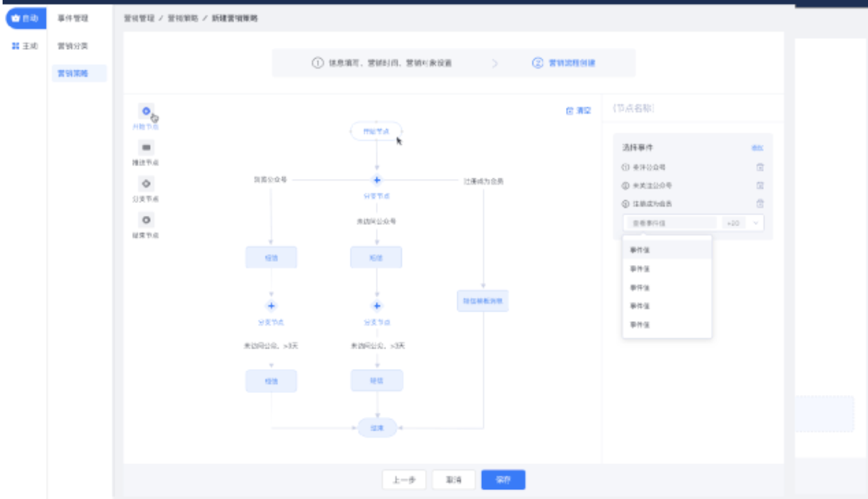
Task: Click the 清空 clear canvas icon button
Action: pos(578,111)
